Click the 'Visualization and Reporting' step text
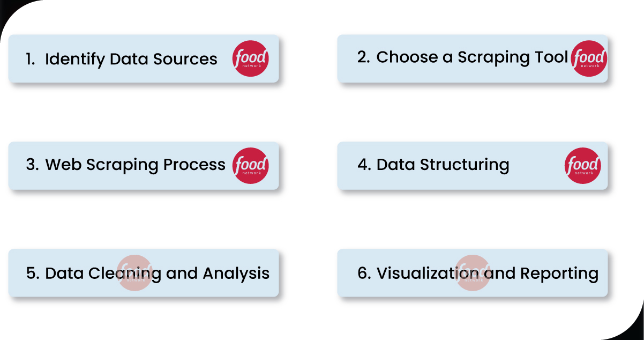The image size is (644, 340). tap(487, 274)
